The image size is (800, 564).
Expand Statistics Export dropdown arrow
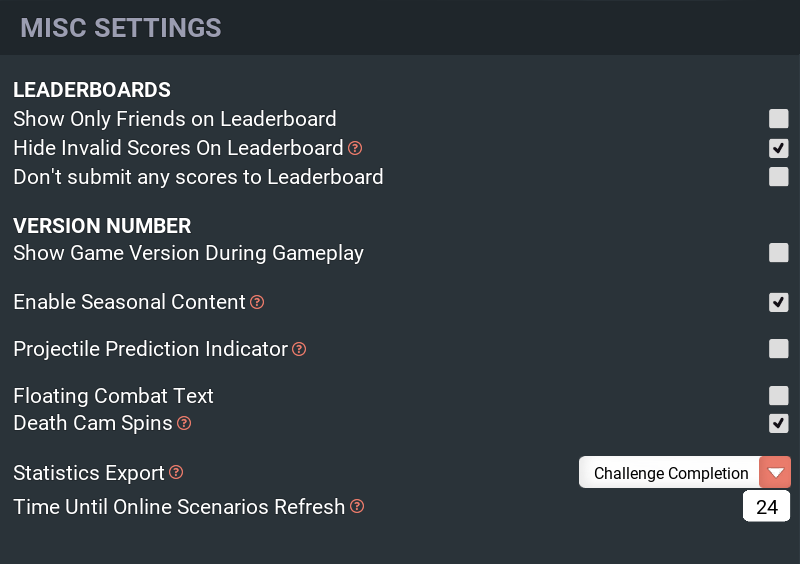pyautogui.click(x=775, y=472)
